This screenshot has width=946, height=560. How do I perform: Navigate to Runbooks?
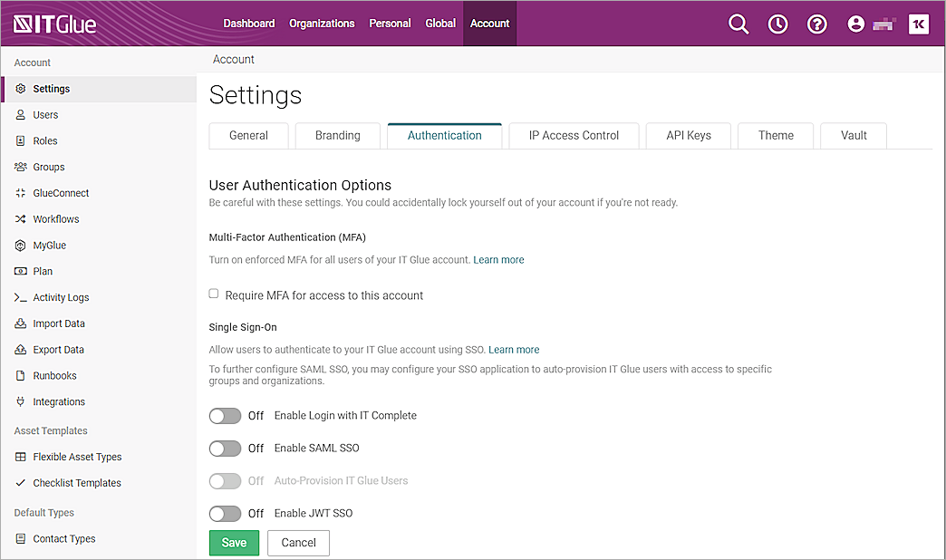(x=53, y=375)
